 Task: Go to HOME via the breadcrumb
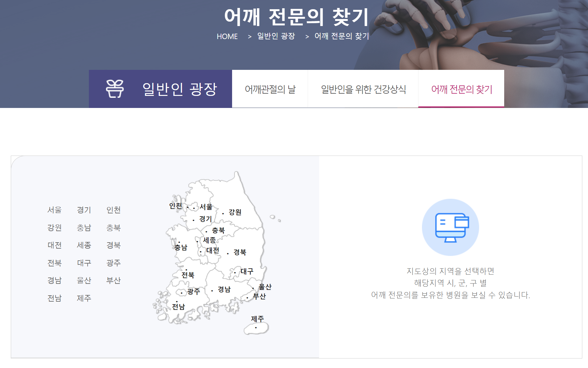pyautogui.click(x=227, y=37)
